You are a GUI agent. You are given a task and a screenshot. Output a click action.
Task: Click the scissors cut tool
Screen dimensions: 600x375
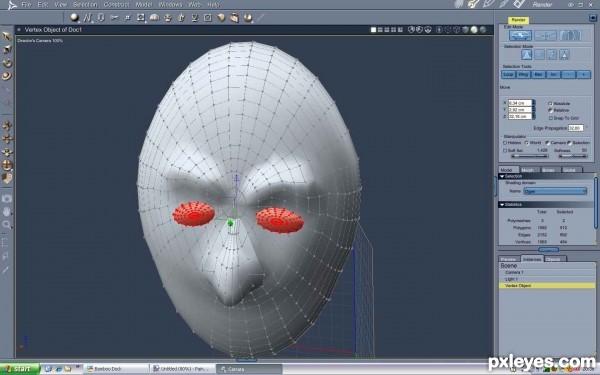point(114,17)
